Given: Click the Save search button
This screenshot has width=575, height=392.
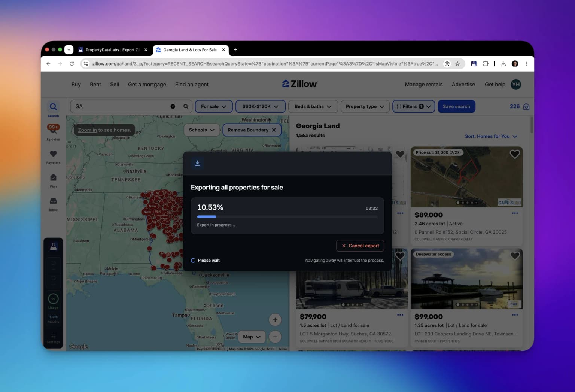Looking at the screenshot, I should click(456, 106).
